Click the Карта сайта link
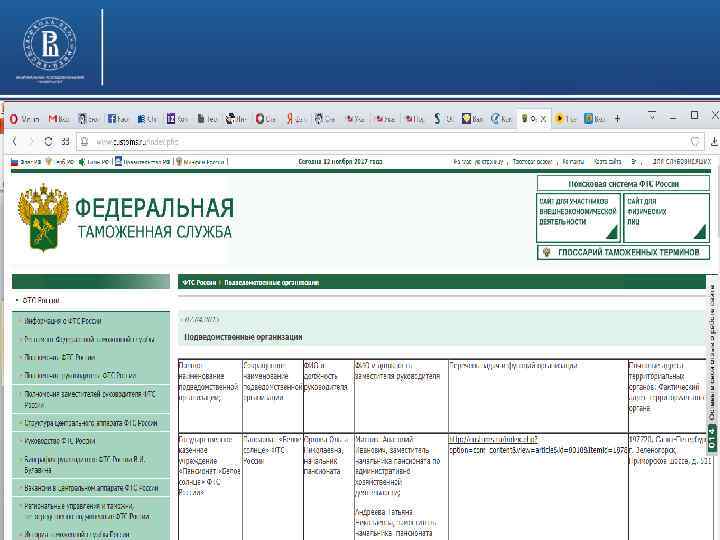 608,162
